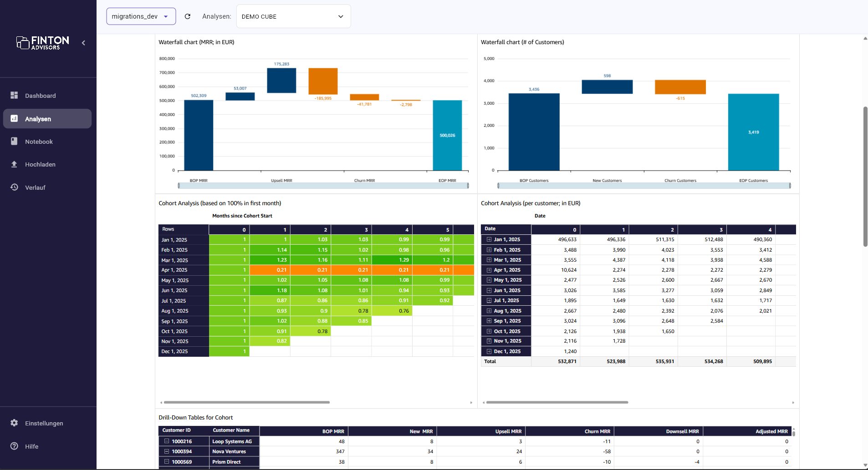This screenshot has height=470, width=868.
Task: Click the Hochladen upload icon
Action: (14, 164)
